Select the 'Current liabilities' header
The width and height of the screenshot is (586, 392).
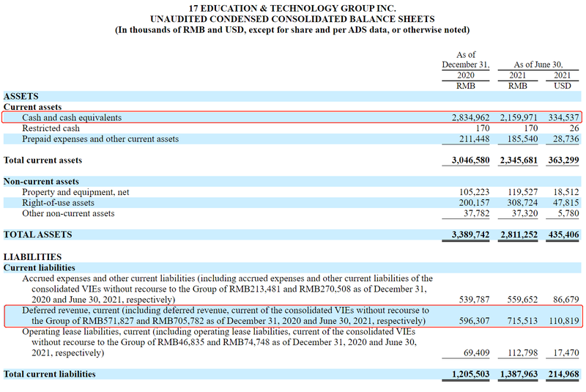(x=40, y=268)
